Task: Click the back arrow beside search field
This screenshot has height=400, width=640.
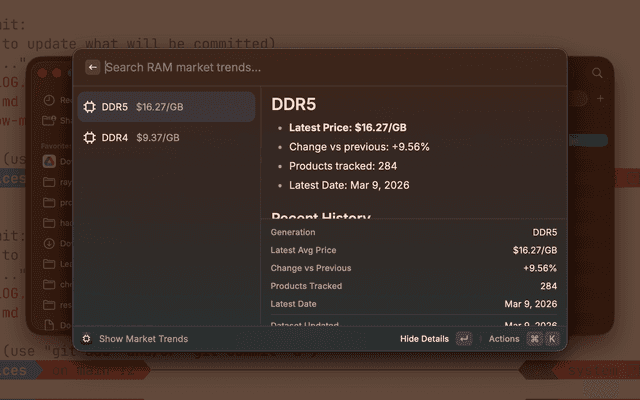Action: pyautogui.click(x=93, y=67)
